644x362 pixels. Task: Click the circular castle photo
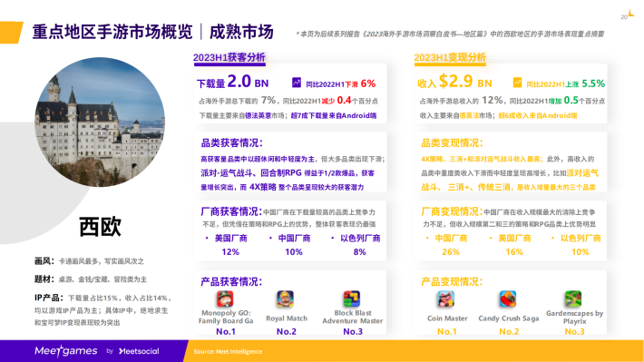pos(100,122)
